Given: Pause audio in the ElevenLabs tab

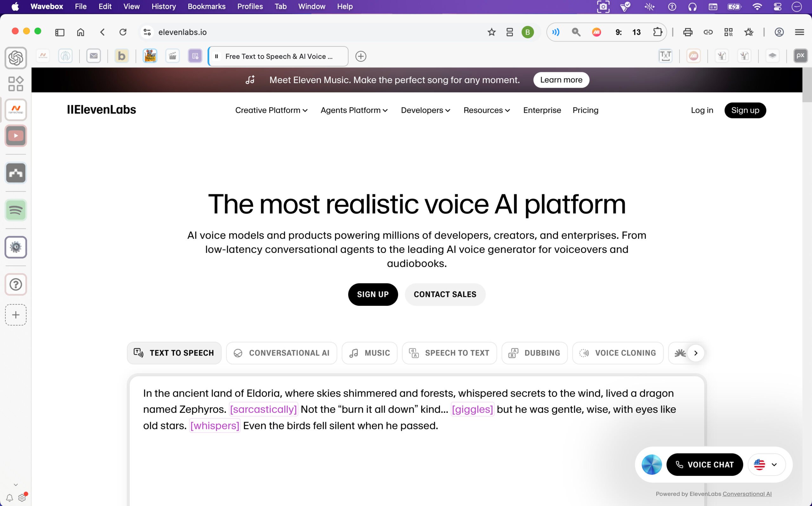Looking at the screenshot, I should (x=217, y=56).
